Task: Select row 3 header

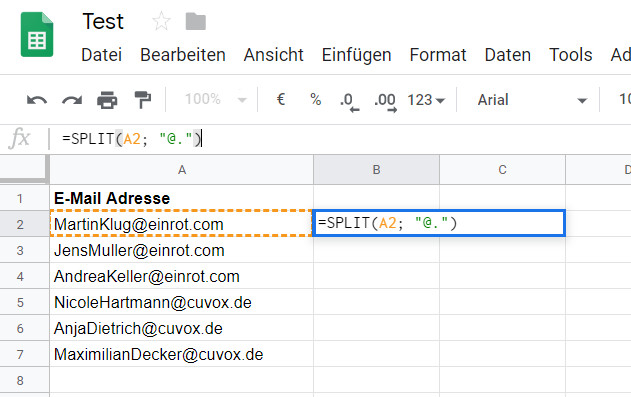Action: pyautogui.click(x=25, y=250)
